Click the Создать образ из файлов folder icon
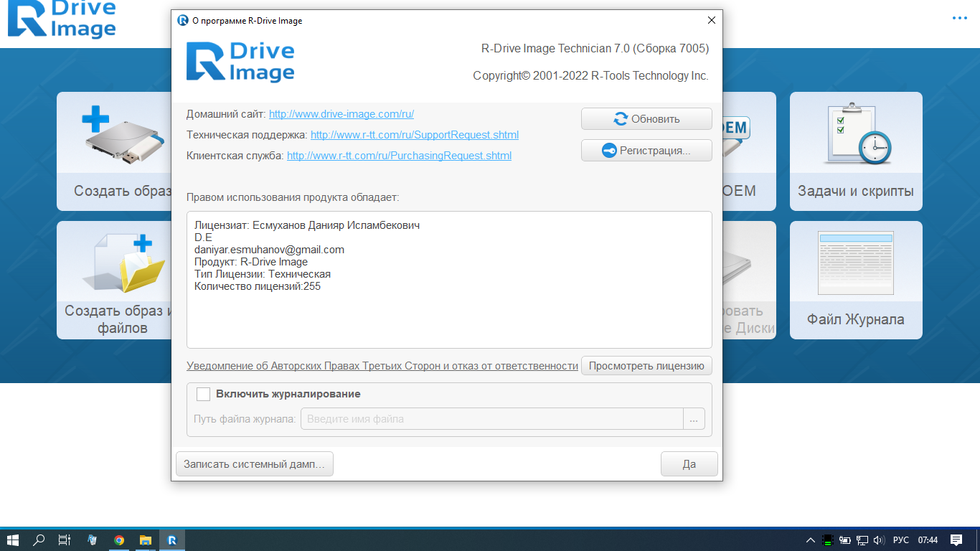The height and width of the screenshot is (551, 980). [123, 264]
